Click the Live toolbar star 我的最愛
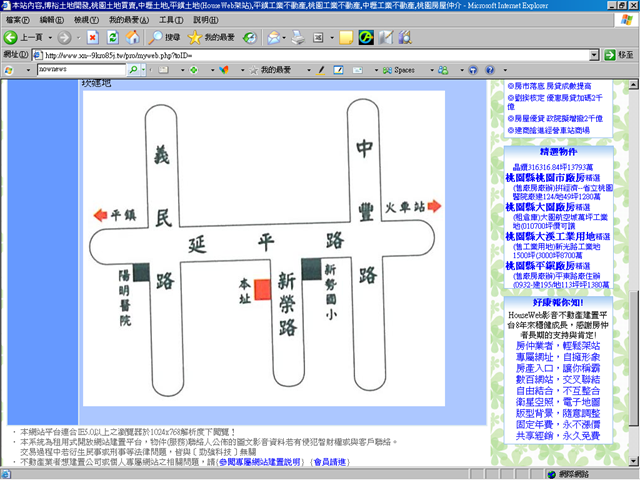640x480 pixels. tap(270, 70)
